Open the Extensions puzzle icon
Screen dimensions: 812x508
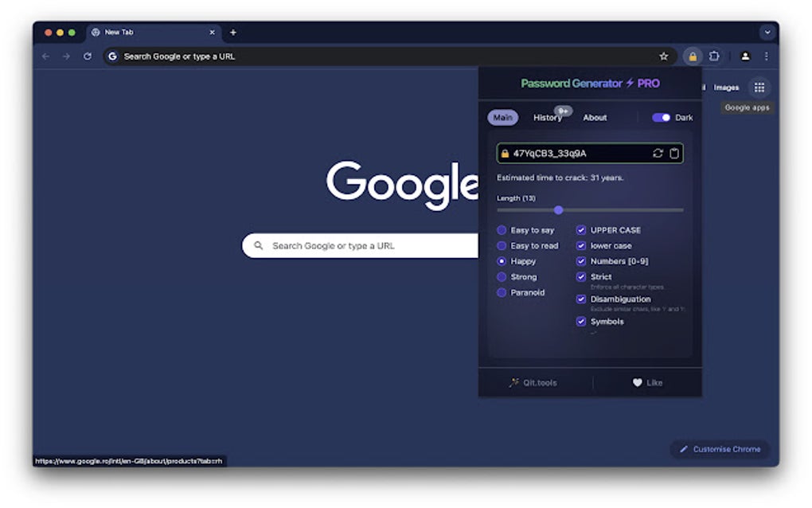pos(715,57)
